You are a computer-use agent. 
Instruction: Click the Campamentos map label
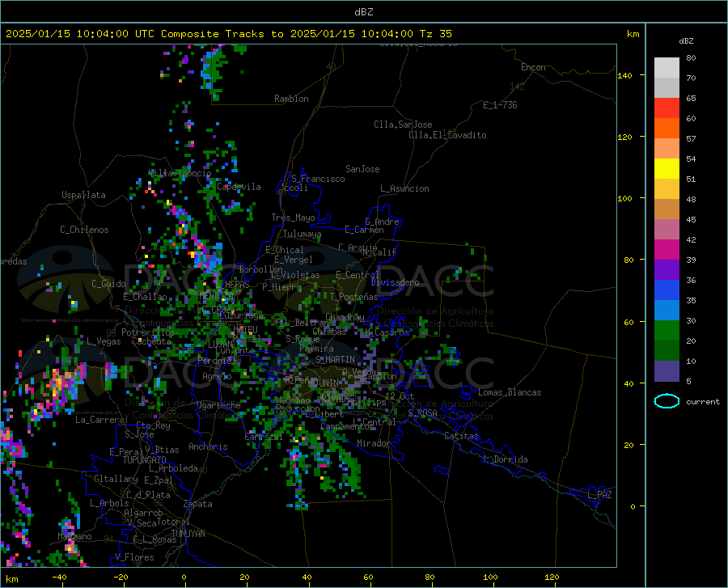click(347, 426)
